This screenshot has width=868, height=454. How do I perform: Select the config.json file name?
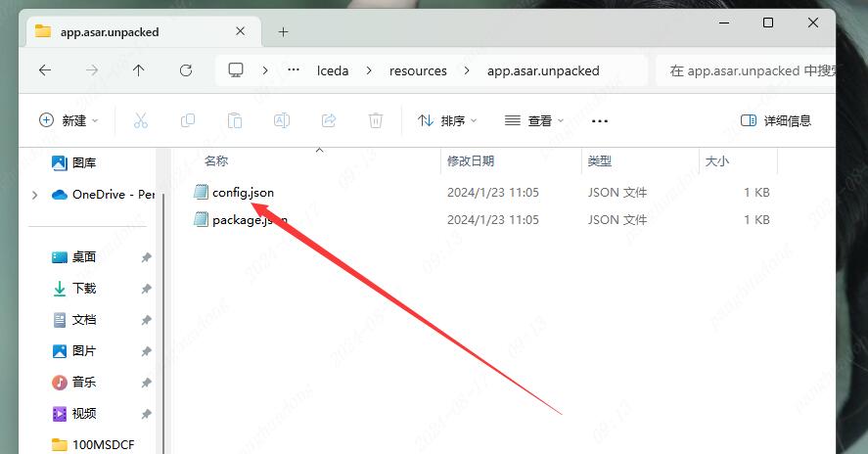point(243,192)
